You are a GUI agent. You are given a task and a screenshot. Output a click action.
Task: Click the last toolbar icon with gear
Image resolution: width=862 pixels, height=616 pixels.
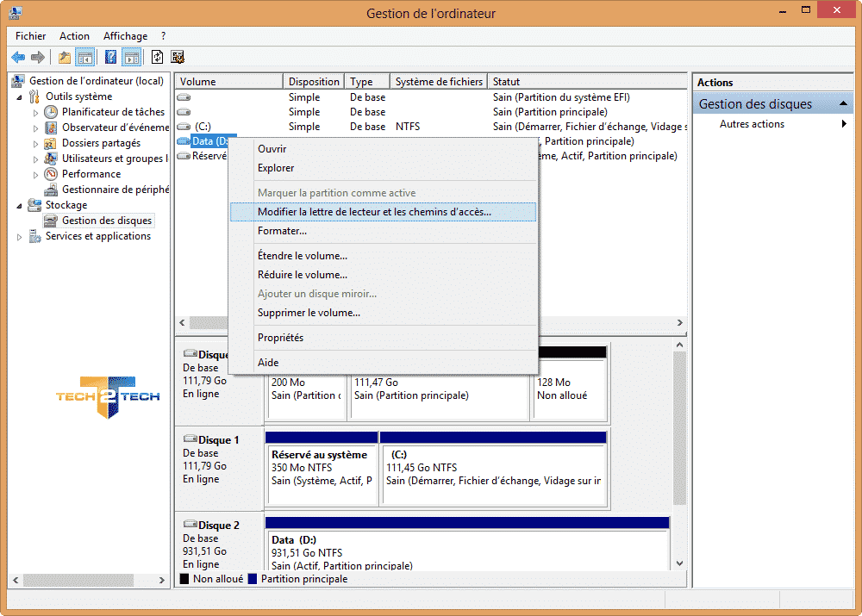tap(178, 58)
